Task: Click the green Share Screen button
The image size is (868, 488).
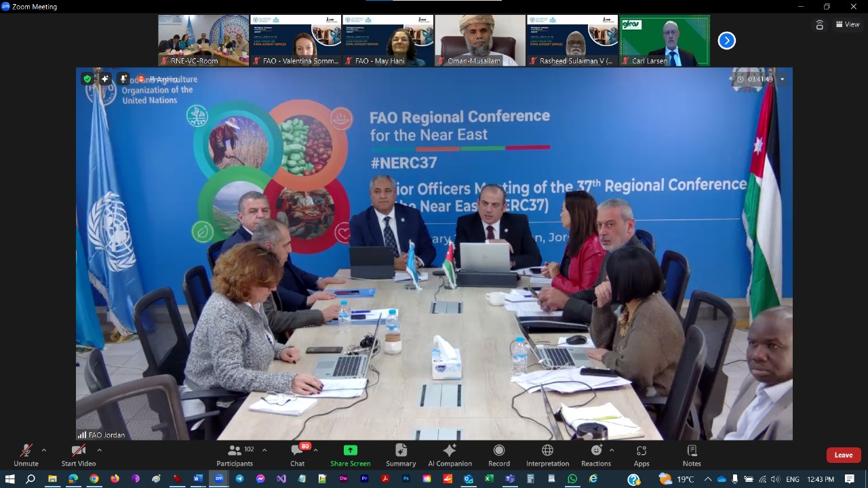Action: 350,455
